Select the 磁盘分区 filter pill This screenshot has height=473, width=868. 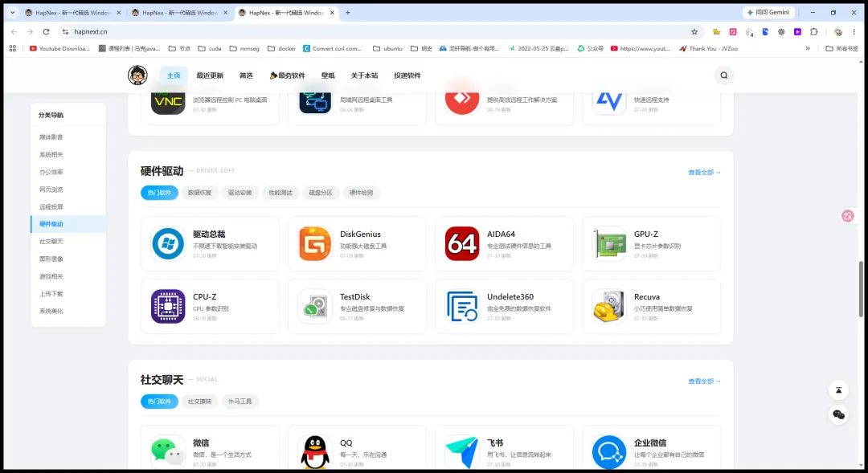click(x=321, y=193)
